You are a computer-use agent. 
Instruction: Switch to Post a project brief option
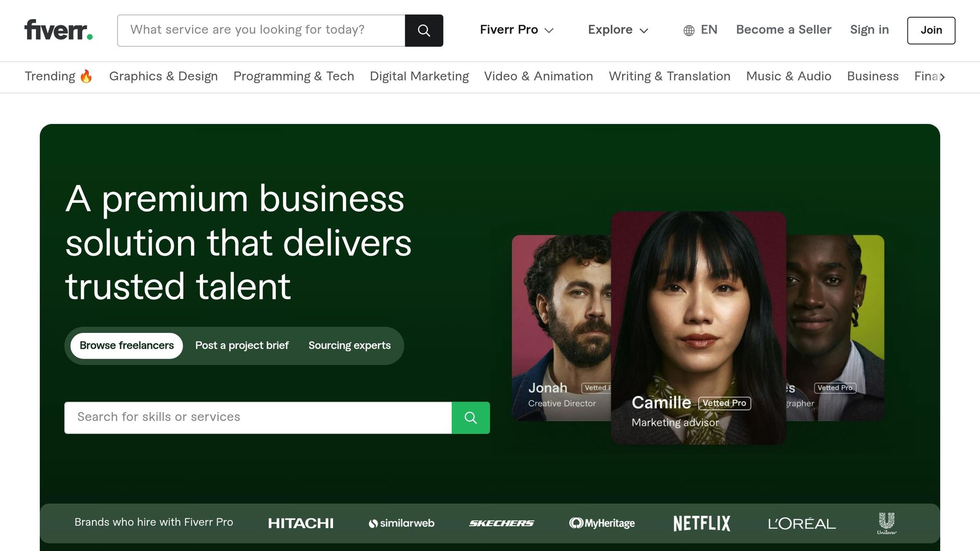242,345
